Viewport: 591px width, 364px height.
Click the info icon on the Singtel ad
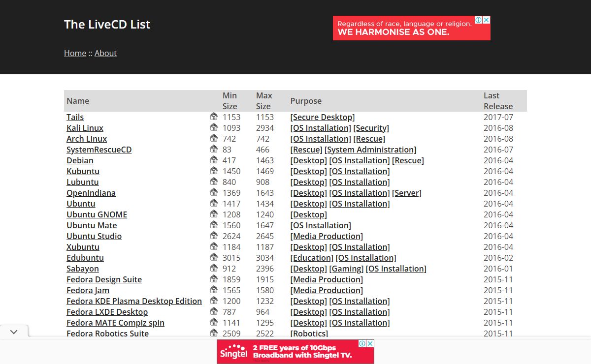[x=362, y=343]
